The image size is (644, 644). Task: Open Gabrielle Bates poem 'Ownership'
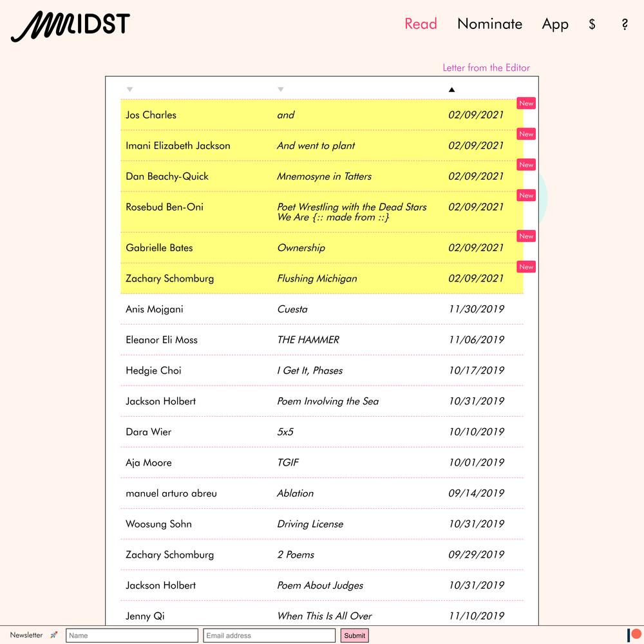(301, 248)
